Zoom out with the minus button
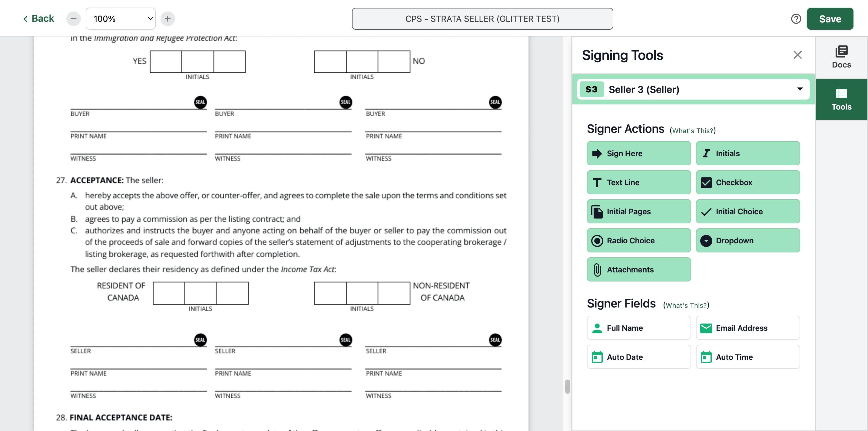The height and width of the screenshot is (431, 868). pos(74,18)
